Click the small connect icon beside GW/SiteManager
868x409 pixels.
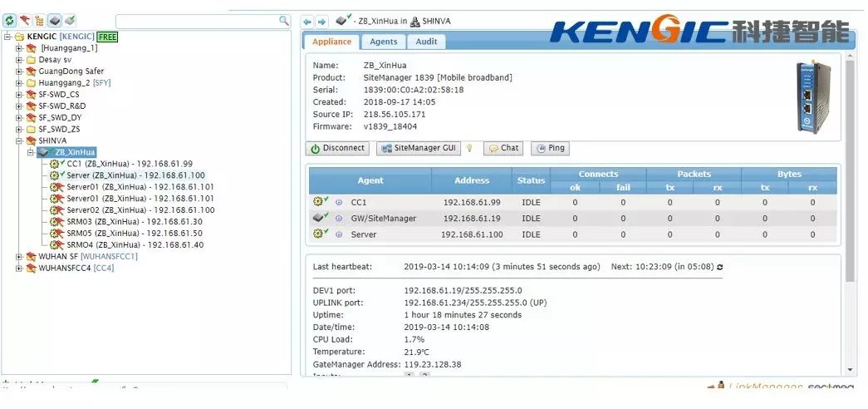(x=339, y=219)
